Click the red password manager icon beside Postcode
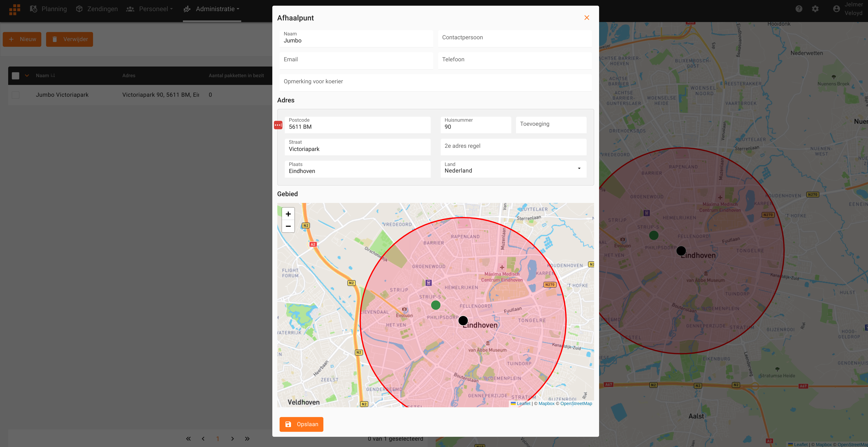Image resolution: width=868 pixels, height=447 pixels. tap(278, 125)
